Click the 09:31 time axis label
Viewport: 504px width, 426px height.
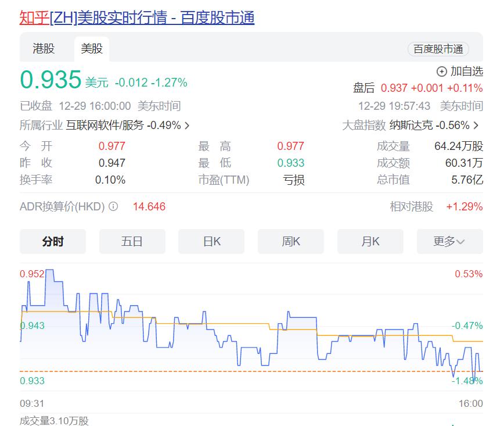tap(32, 403)
